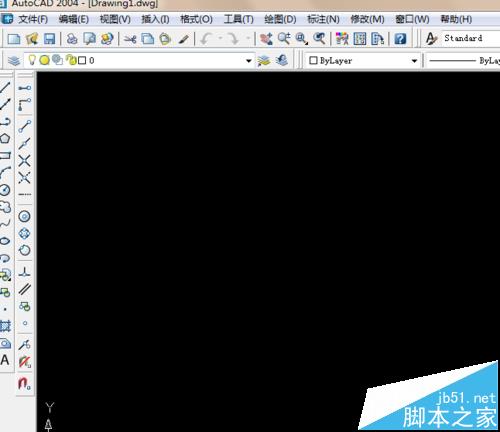Open the DesignCenter icon

coord(360,39)
